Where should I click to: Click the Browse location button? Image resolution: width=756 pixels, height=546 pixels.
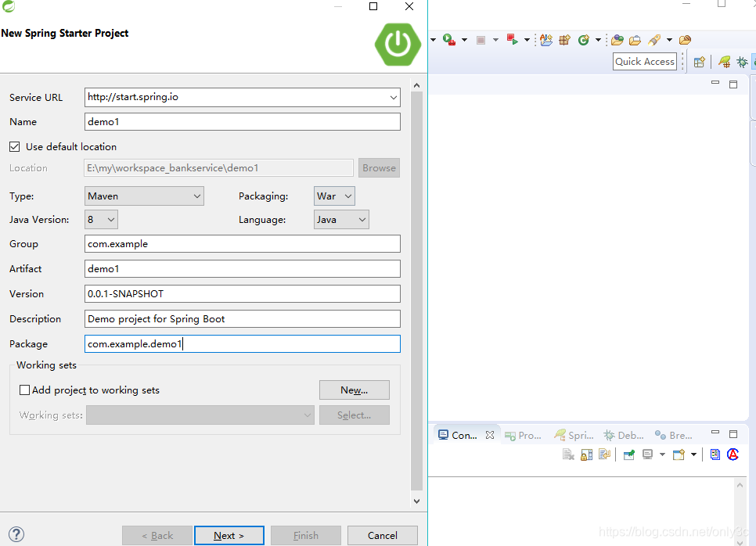(379, 167)
